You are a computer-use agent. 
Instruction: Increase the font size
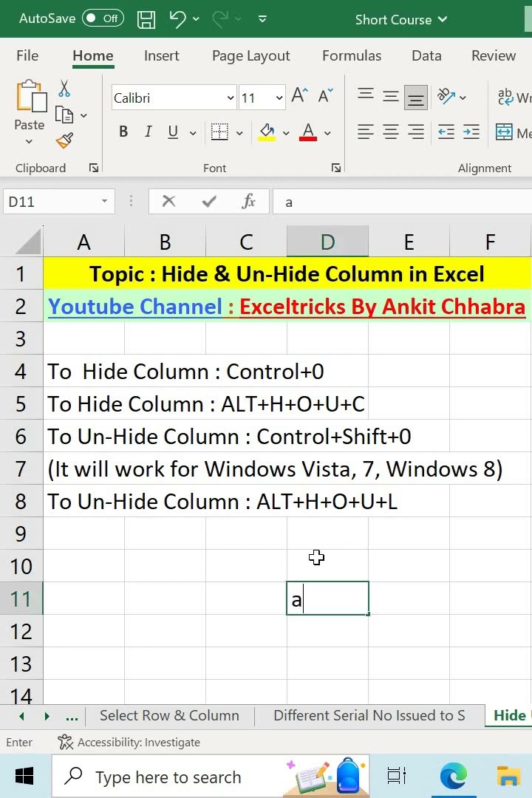tap(299, 95)
